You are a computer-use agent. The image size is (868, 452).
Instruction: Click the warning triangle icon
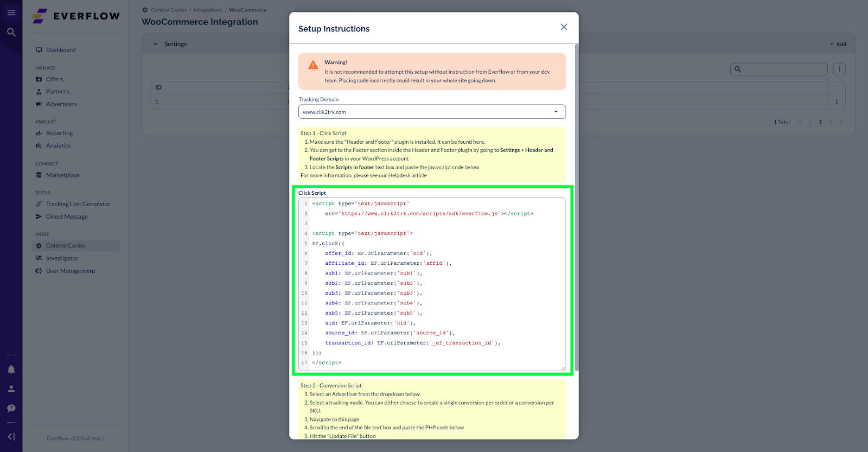coord(313,65)
